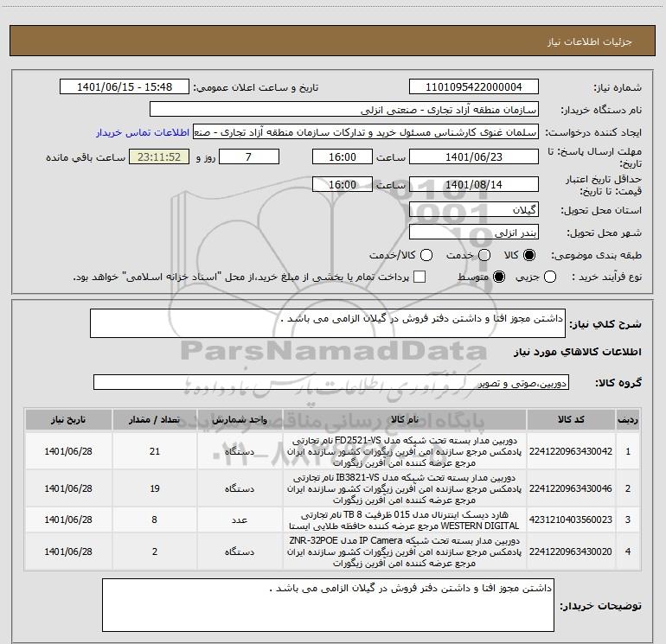Screen dimensions: 666x644
Task: Click the delivery province field گیلان
Action: 474,210
